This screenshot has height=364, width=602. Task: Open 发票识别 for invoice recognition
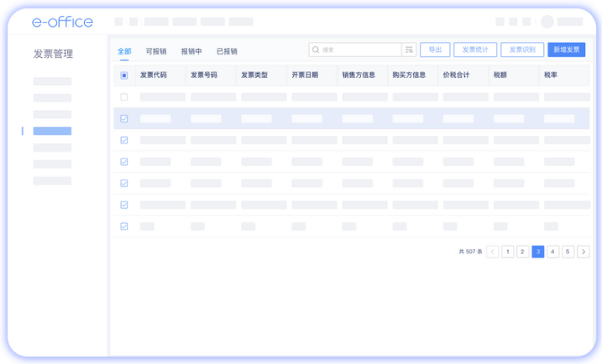point(522,50)
